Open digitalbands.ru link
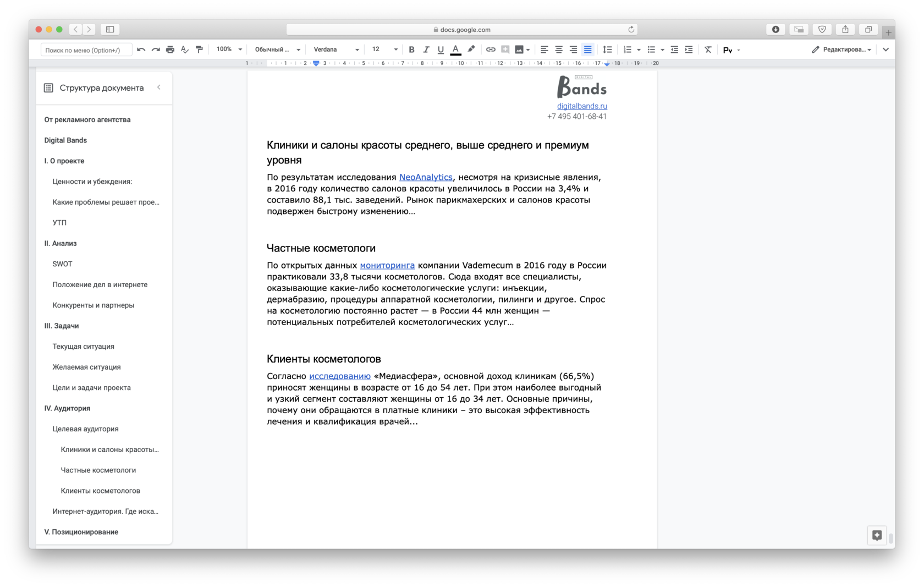This screenshot has width=924, height=587. (x=582, y=106)
